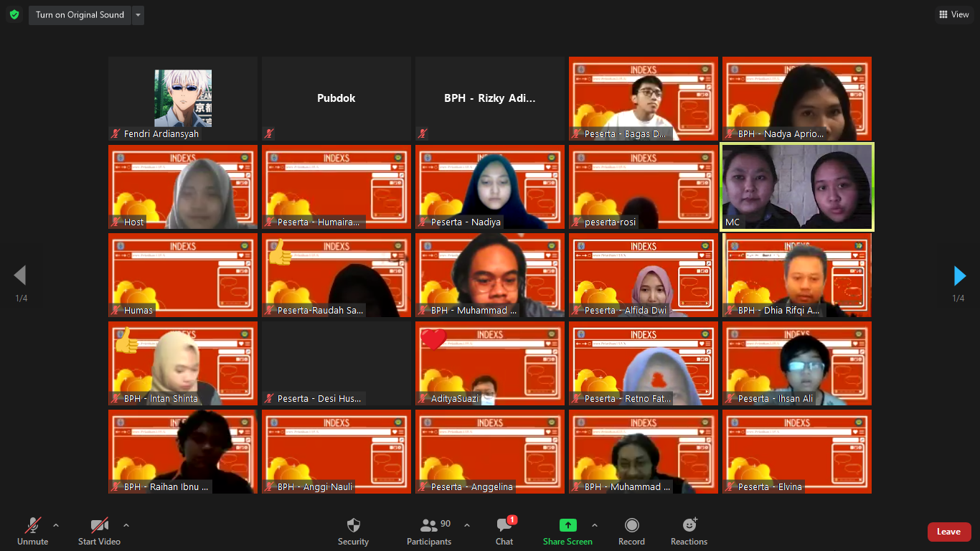This screenshot has width=980, height=551.
Task: Expand video options caret beside Start Video
Action: coord(126,525)
